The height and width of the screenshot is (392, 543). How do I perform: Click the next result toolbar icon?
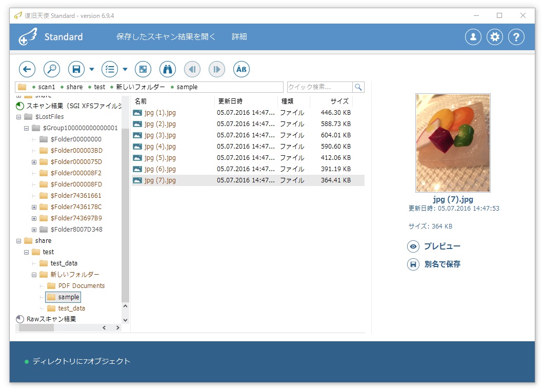coord(217,69)
